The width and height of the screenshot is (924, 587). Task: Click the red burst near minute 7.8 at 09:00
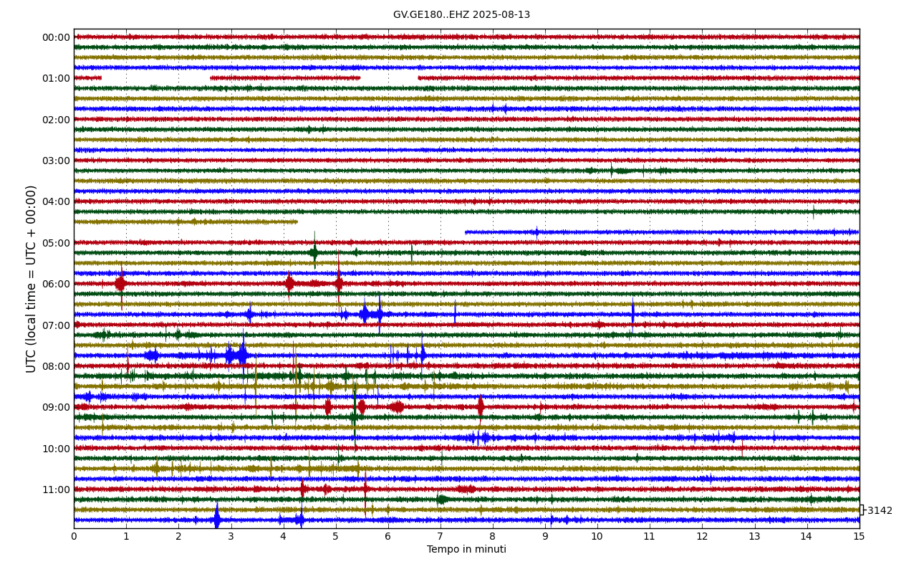[x=480, y=407]
